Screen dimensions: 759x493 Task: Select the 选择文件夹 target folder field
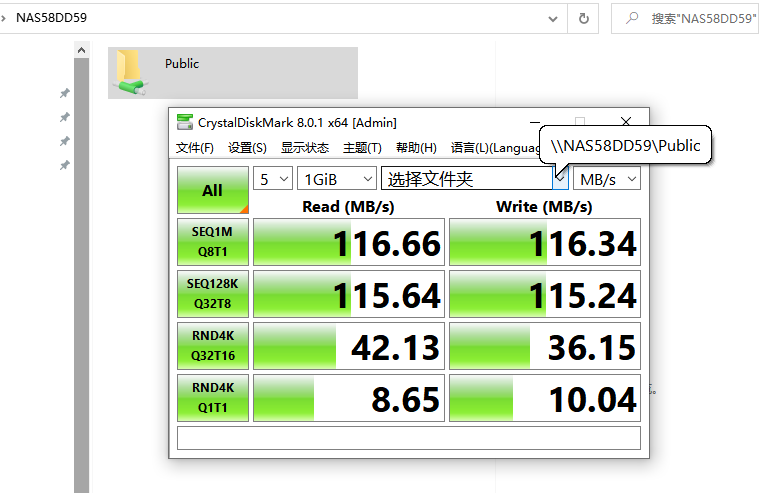[x=467, y=179]
